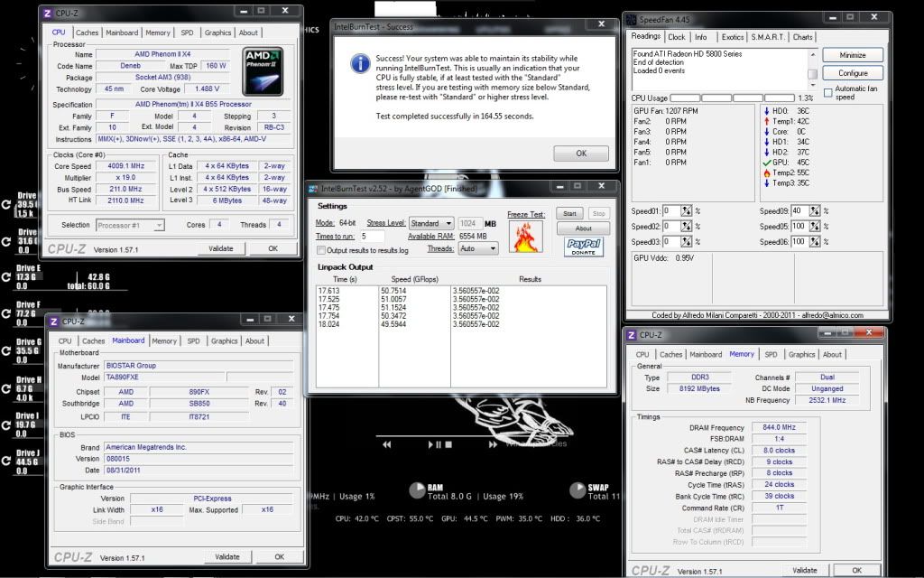This screenshot has height=578, width=924.
Task: Toggle the Automatic fan speed checkbox in SpeedFan
Action: (x=828, y=93)
